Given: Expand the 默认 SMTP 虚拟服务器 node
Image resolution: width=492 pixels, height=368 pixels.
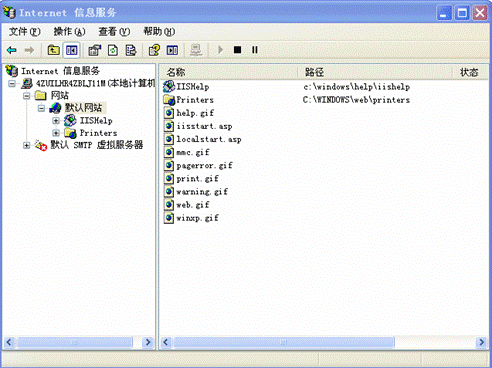Looking at the screenshot, I should click(26, 145).
